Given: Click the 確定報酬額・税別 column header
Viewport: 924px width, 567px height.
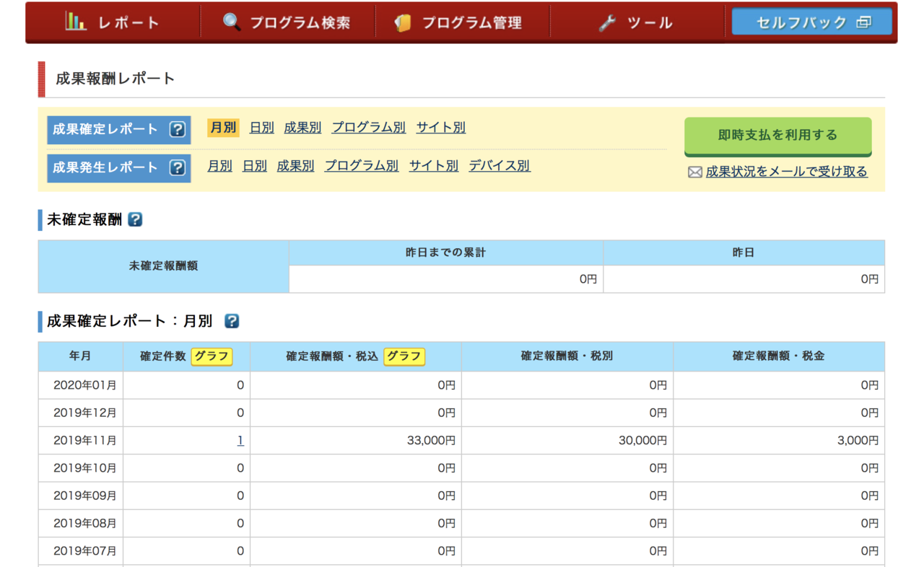Looking at the screenshot, I should (x=567, y=356).
